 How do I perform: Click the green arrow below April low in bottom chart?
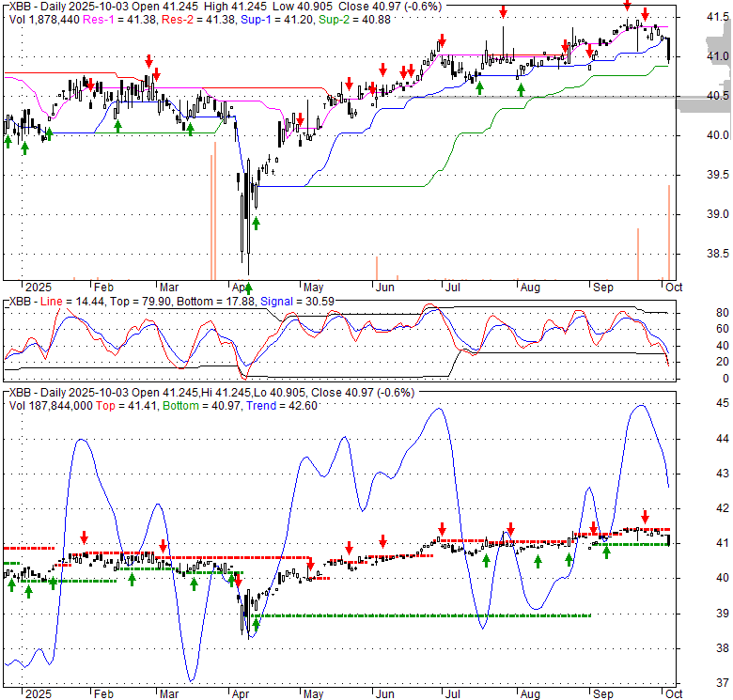coord(256,622)
